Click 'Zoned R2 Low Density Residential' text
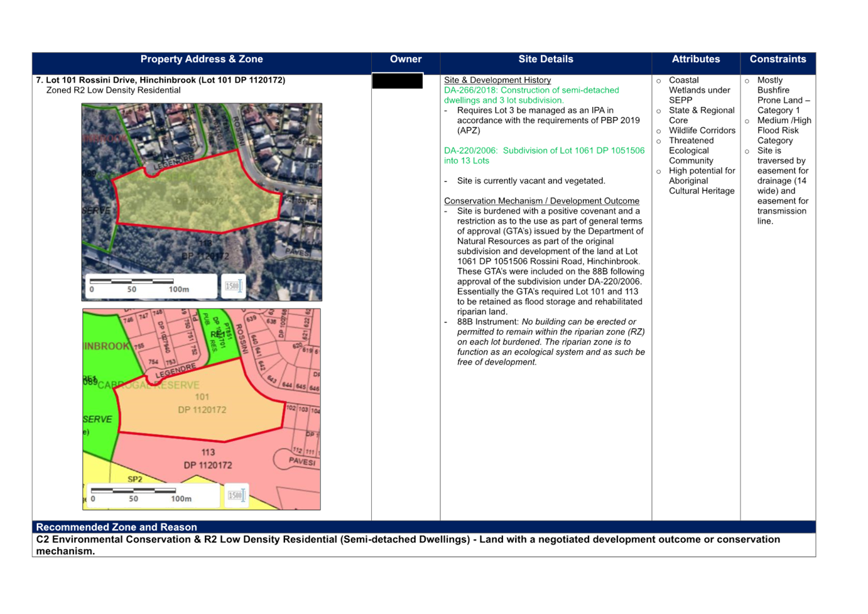The height and width of the screenshot is (614, 868). [x=113, y=90]
